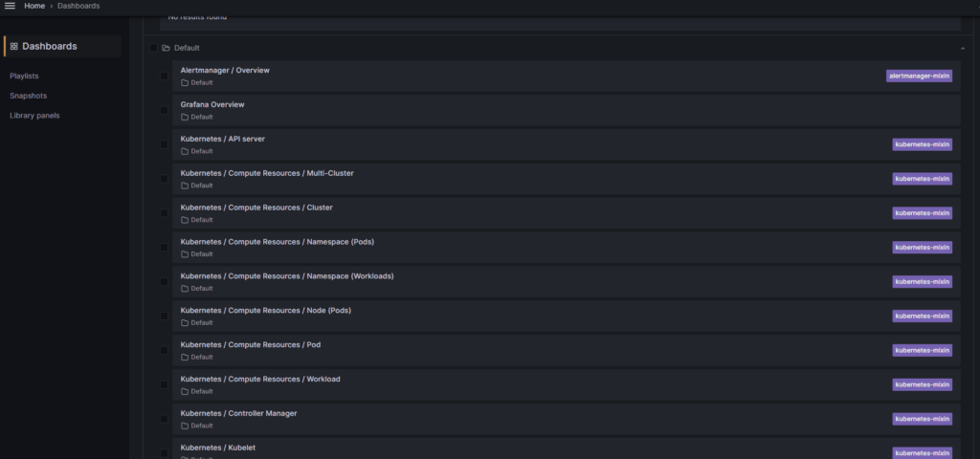The height and width of the screenshot is (459, 980).
Task: Open Kubernetes / API server dashboard
Action: pos(222,139)
